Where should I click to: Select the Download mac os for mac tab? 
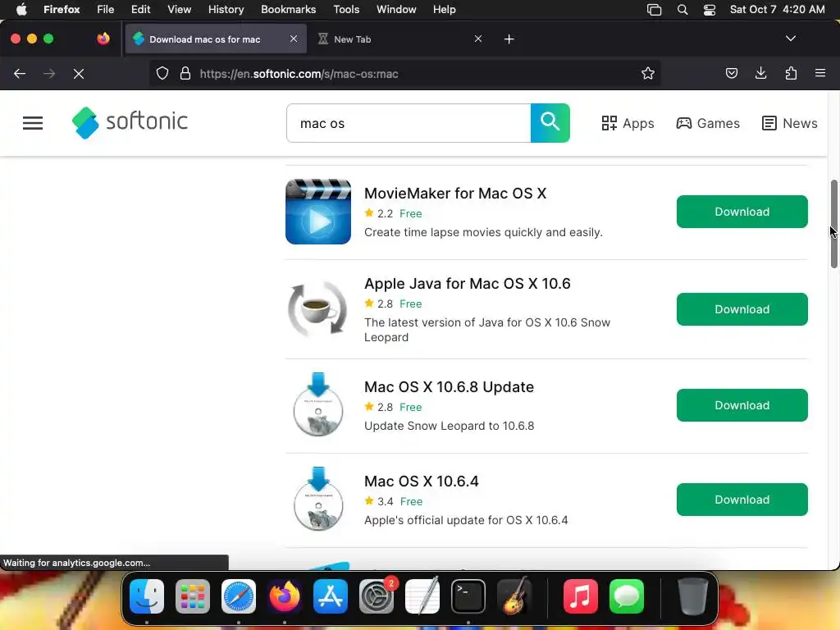(x=216, y=39)
